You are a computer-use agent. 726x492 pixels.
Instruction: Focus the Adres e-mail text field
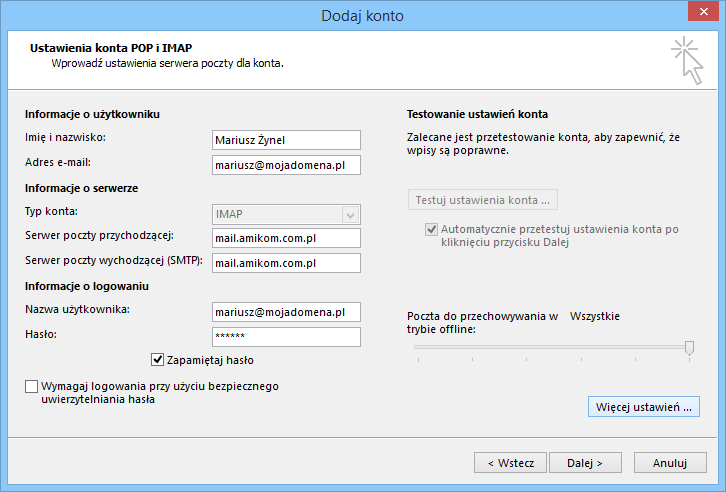click(x=286, y=165)
